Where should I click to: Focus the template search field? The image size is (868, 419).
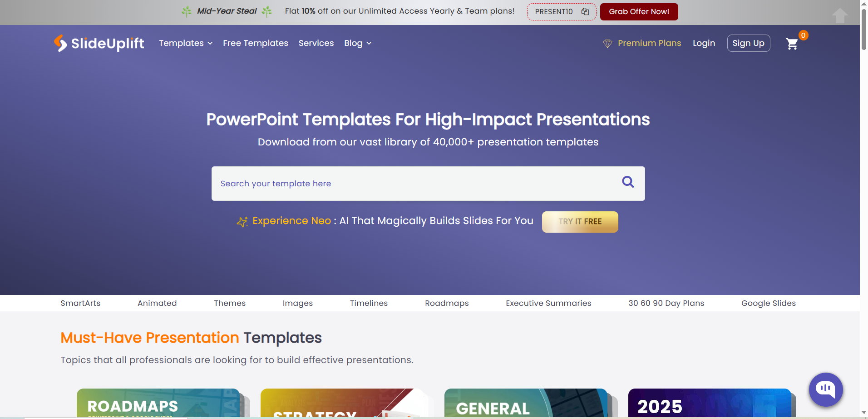tap(428, 184)
